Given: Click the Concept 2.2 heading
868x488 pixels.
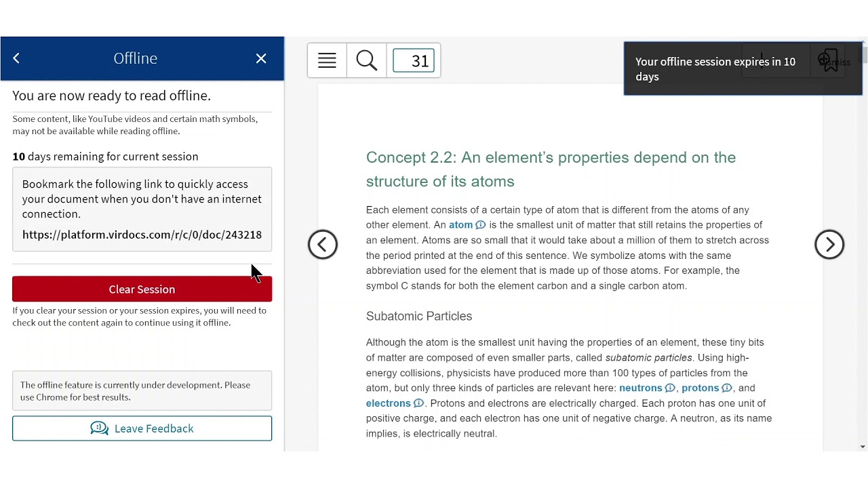Looking at the screenshot, I should 551,169.
